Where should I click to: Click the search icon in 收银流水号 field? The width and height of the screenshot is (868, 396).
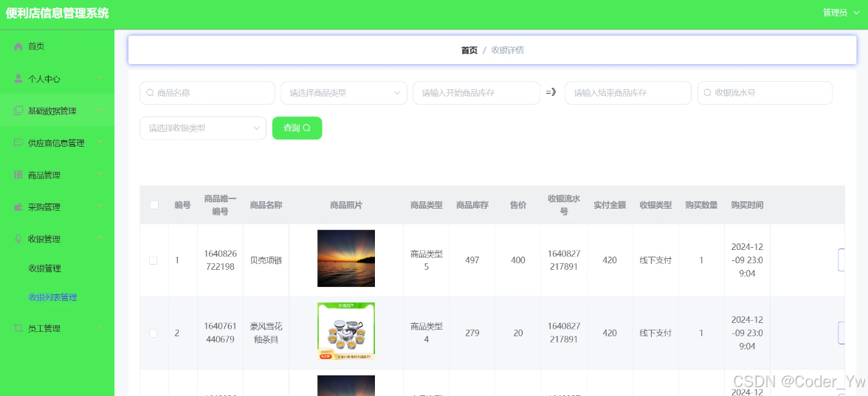707,93
